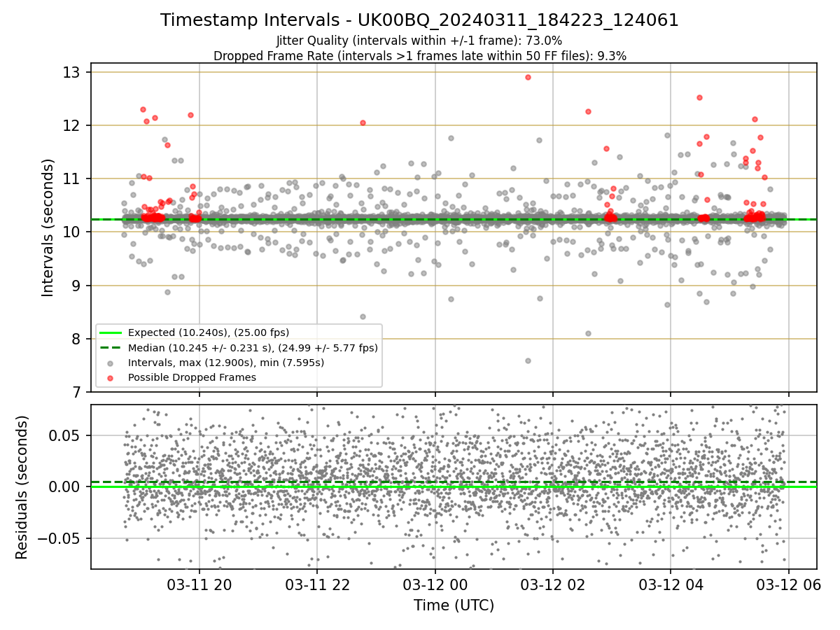Click the plot title 'Timestamp Intervals - UK00BQ_20240311_184223_124061'
Screen dimensions: 840x630
(419, 20)
